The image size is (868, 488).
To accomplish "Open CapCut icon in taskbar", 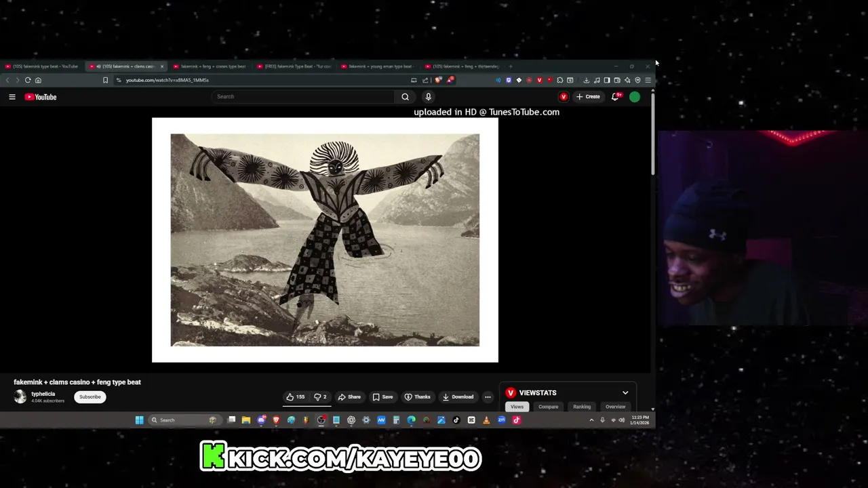I will [471, 420].
